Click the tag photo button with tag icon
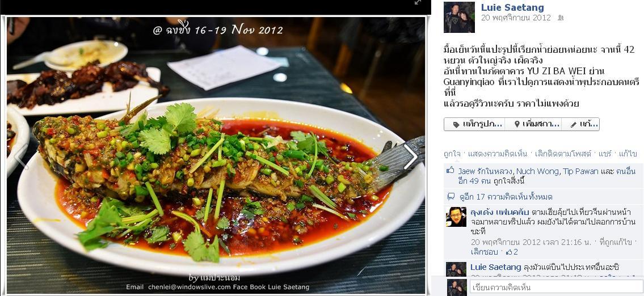 (474, 124)
